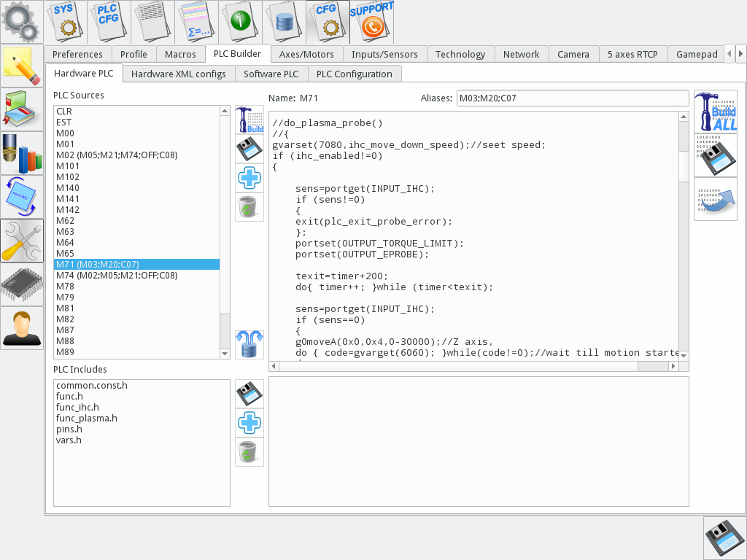Viewport: 747px width, 560px height.
Task: Click the user profile sidebar icon
Action: [22, 328]
